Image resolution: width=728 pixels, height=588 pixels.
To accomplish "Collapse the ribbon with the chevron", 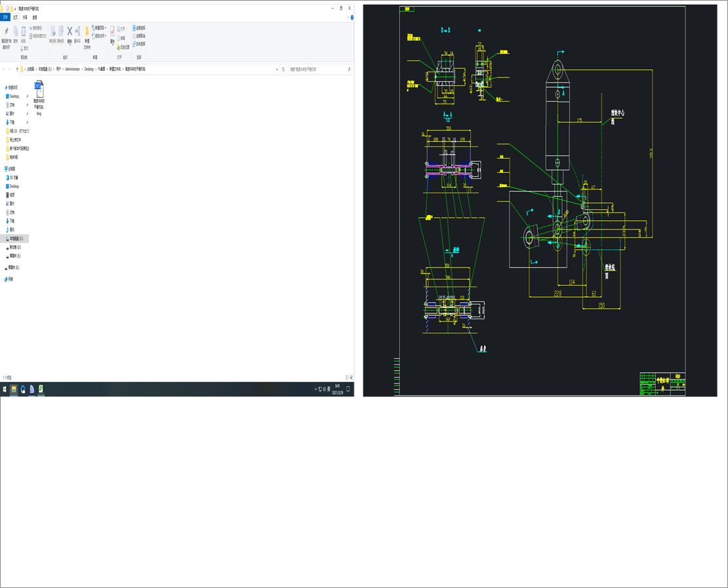I will pyautogui.click(x=348, y=18).
